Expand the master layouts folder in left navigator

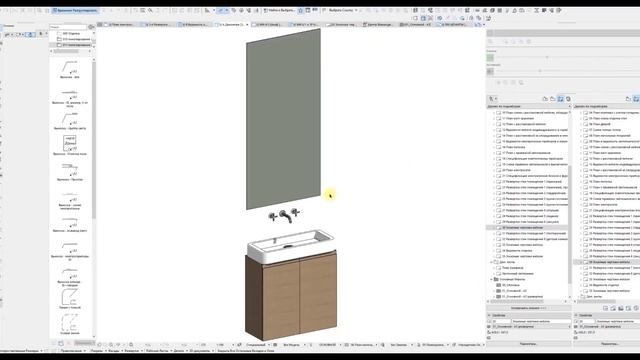point(491,279)
